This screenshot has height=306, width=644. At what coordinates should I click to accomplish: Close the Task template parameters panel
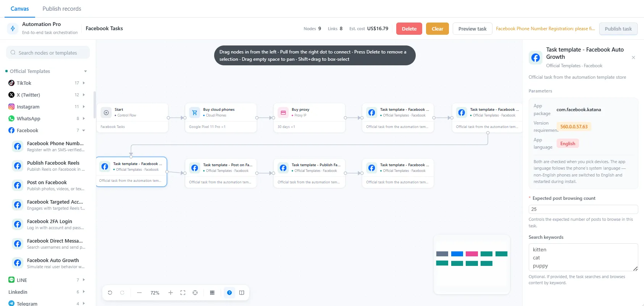tap(633, 58)
